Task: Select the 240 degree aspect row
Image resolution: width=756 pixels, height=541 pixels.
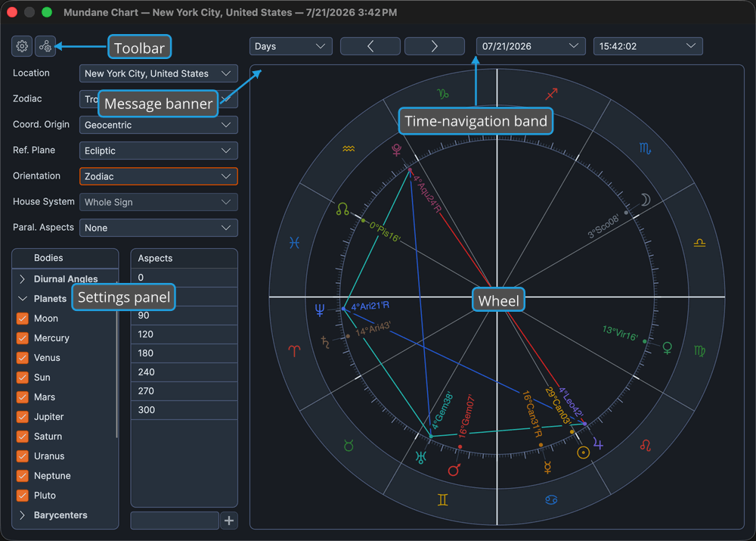Action: tap(184, 372)
